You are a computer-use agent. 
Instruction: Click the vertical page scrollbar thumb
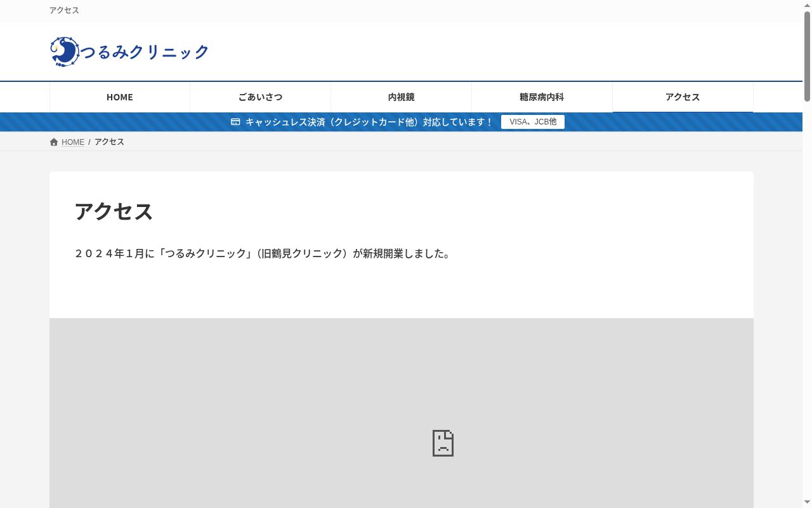[x=807, y=56]
